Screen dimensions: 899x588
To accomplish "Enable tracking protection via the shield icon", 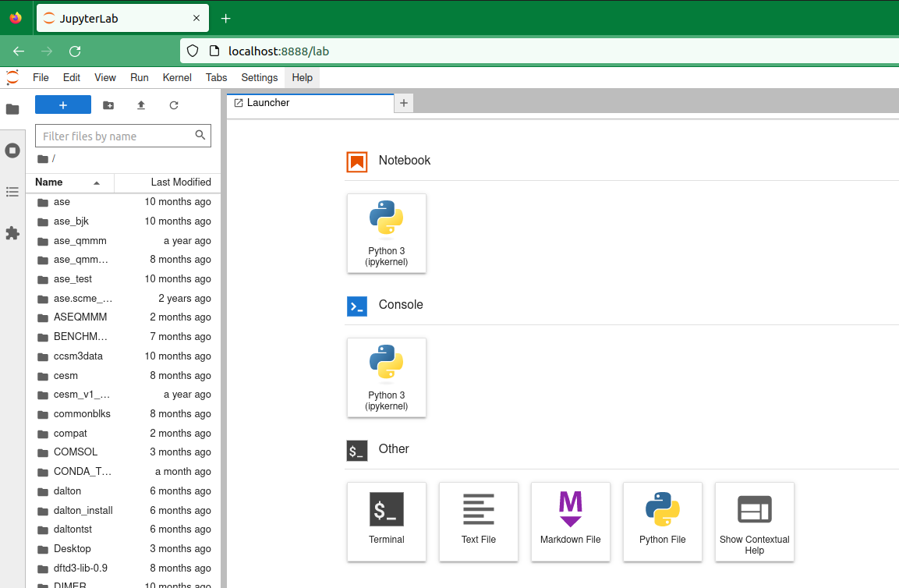I will coord(192,51).
